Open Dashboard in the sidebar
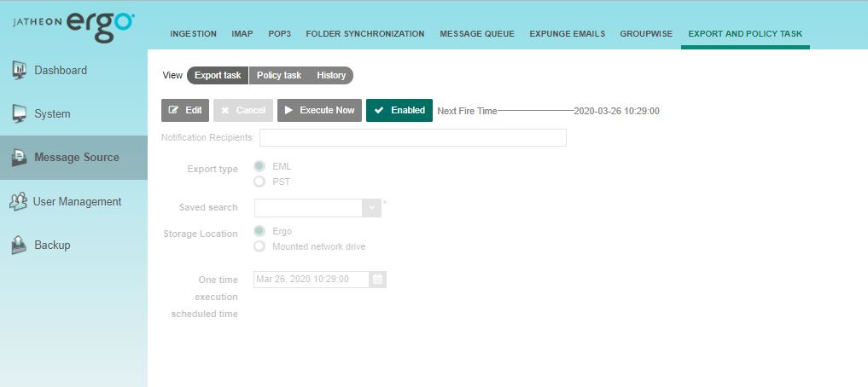Image resolution: width=868 pixels, height=387 pixels. [73, 70]
